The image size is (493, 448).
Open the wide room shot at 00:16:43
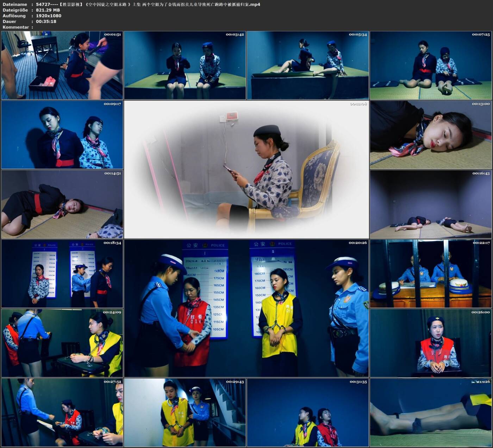point(431,204)
